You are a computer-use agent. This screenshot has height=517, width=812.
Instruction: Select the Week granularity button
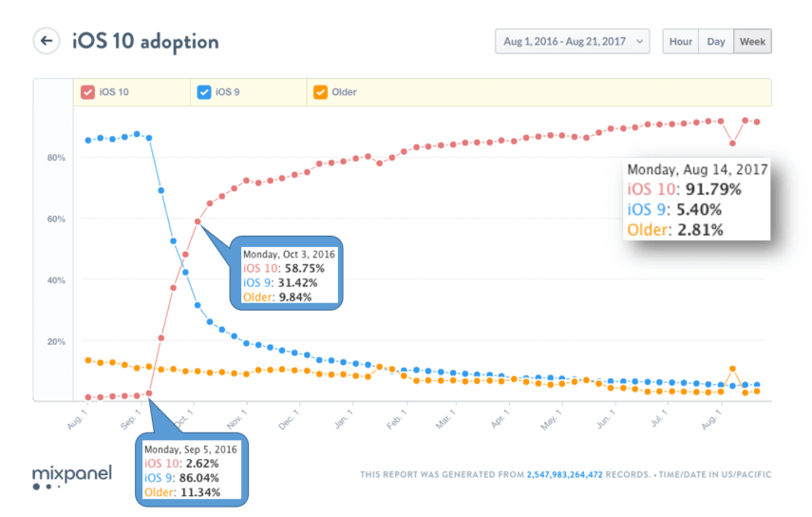752,41
